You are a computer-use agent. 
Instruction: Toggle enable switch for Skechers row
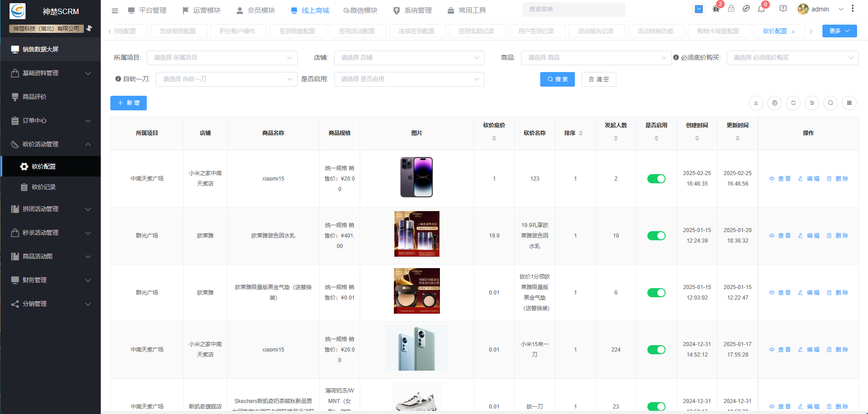coord(656,406)
